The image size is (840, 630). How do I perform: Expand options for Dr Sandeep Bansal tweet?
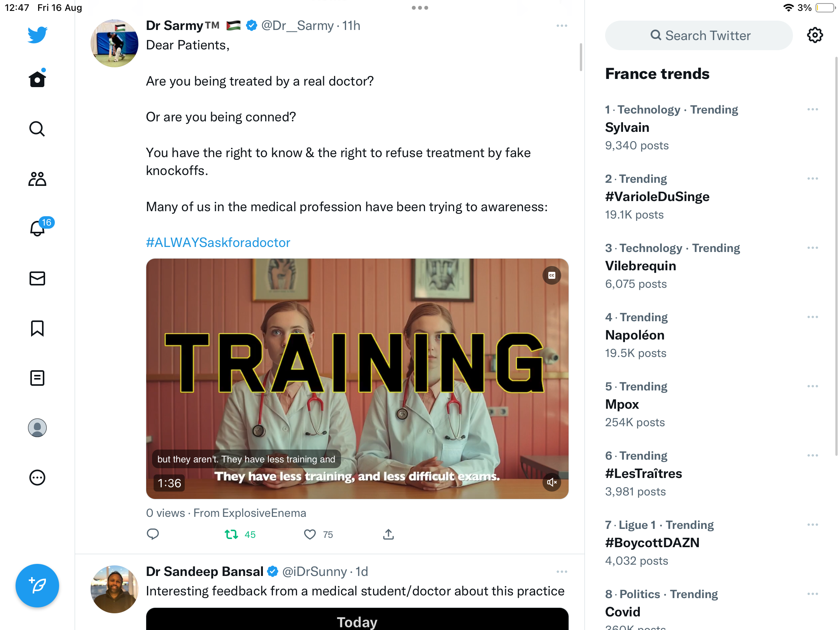(x=562, y=572)
